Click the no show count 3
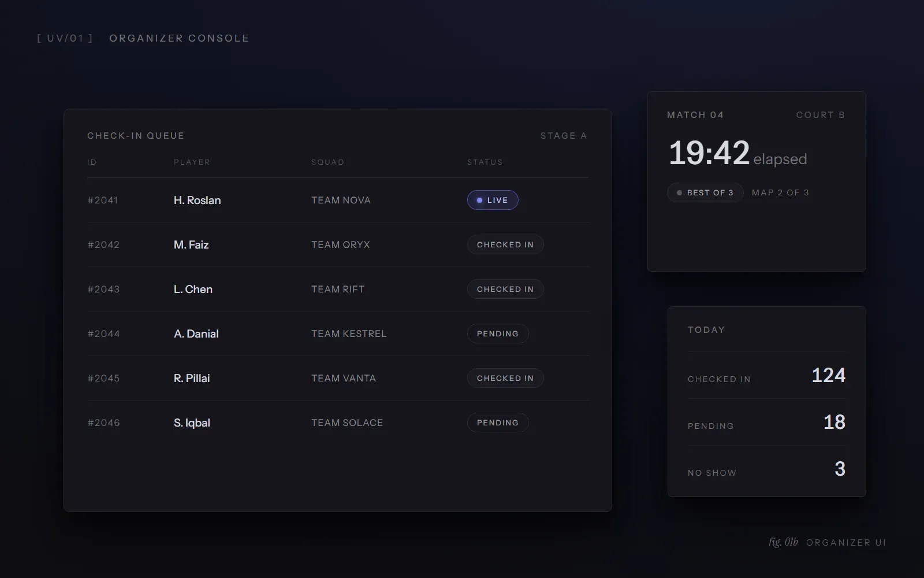The image size is (924, 578). coord(840,469)
